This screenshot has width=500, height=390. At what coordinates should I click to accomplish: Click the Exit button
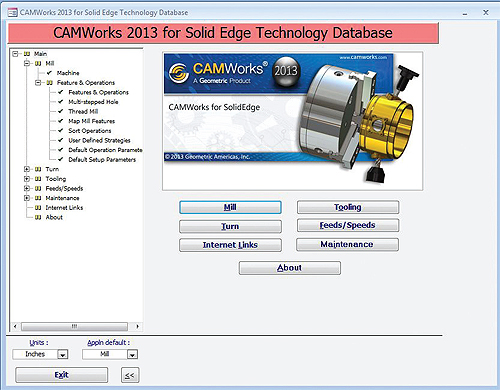coord(62,375)
